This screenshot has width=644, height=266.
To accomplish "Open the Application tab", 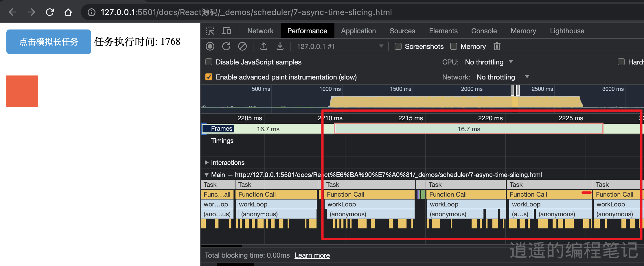I will point(358,31).
